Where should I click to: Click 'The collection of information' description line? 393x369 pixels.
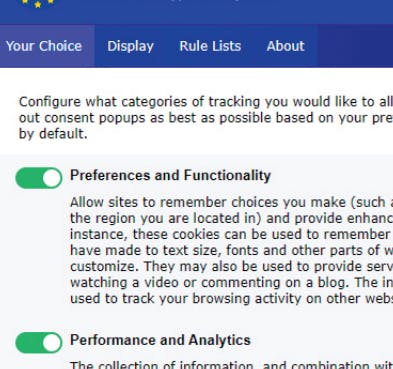[x=231, y=364]
